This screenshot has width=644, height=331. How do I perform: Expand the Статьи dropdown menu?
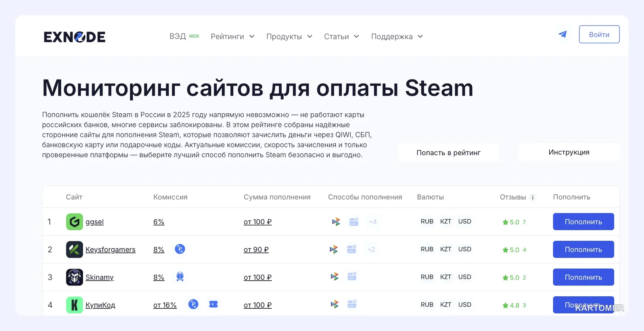click(342, 37)
